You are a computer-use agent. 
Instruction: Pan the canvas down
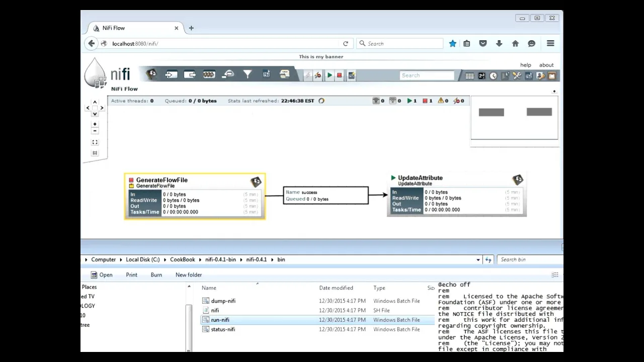click(95, 114)
